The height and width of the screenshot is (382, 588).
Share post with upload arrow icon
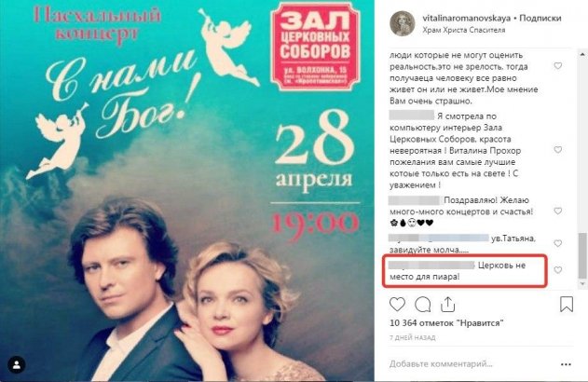pos(447,304)
